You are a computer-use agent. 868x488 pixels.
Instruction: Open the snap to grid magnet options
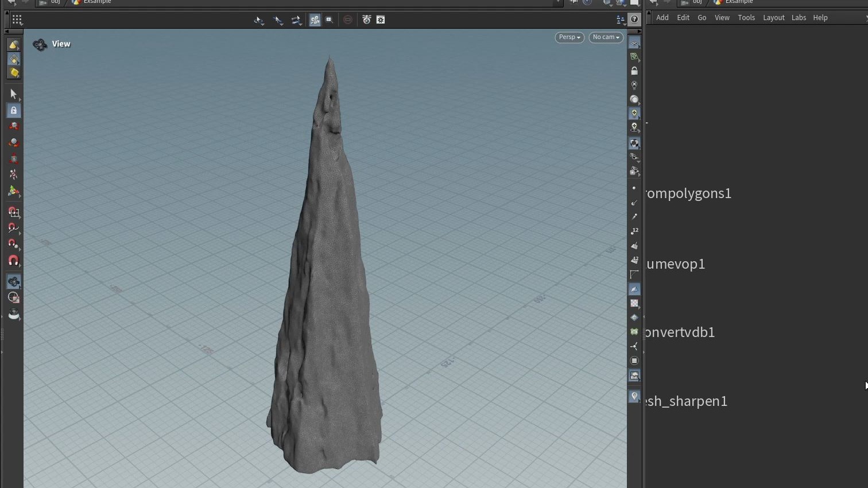coord(14,212)
